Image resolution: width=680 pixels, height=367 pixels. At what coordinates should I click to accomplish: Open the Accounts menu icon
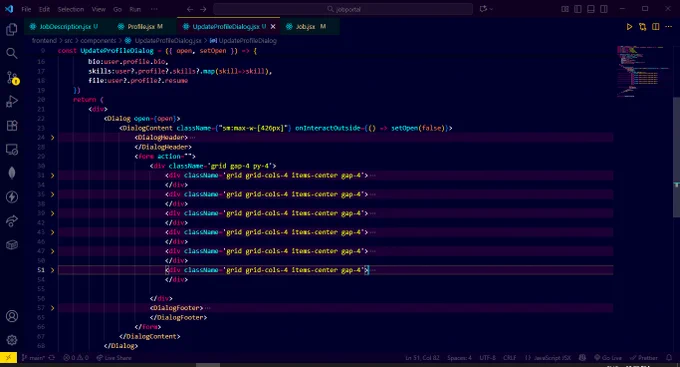click(x=12, y=316)
